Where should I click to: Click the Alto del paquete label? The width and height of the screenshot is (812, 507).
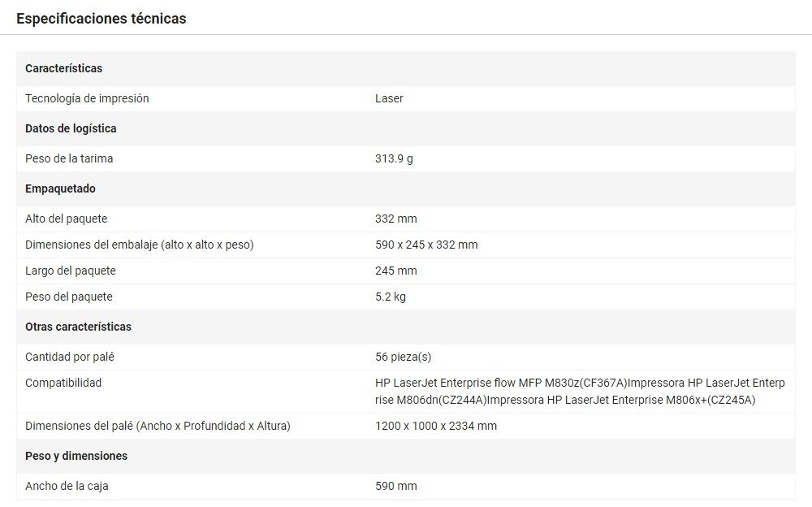[x=66, y=219]
